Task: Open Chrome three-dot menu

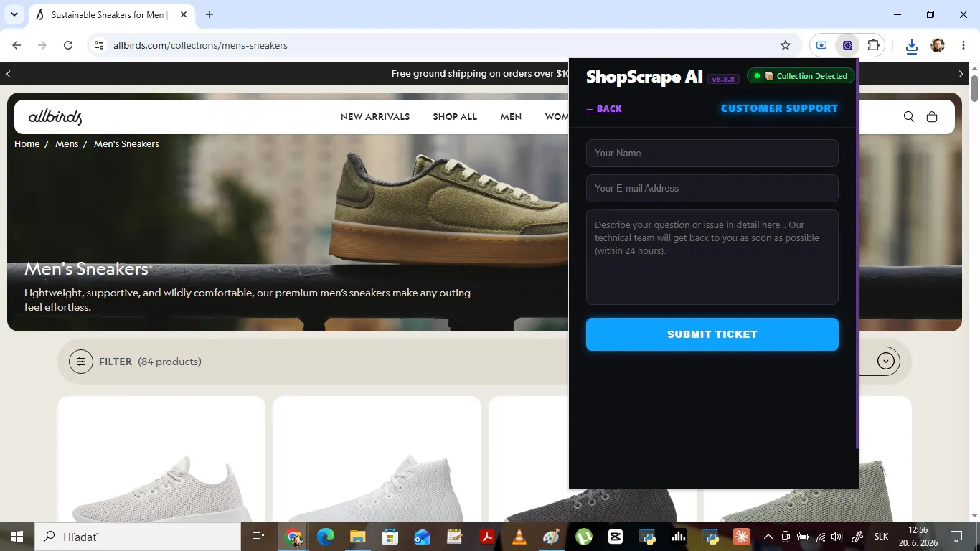Action: pyautogui.click(x=963, y=45)
